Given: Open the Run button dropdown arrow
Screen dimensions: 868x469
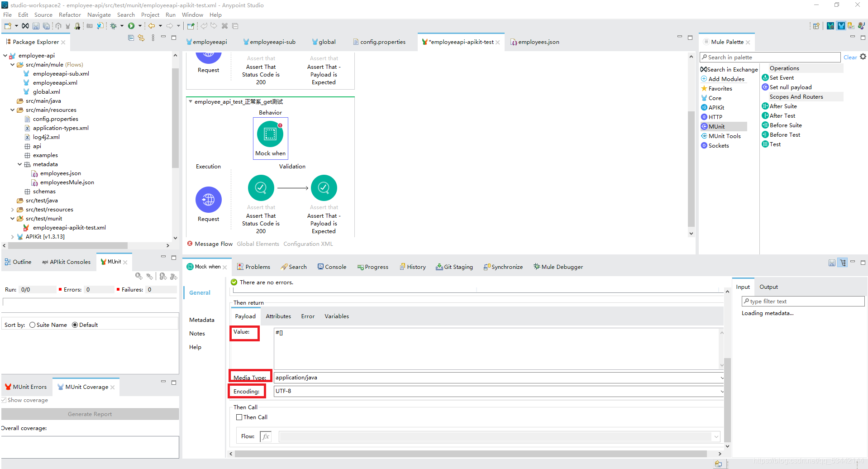Looking at the screenshot, I should [140, 26].
